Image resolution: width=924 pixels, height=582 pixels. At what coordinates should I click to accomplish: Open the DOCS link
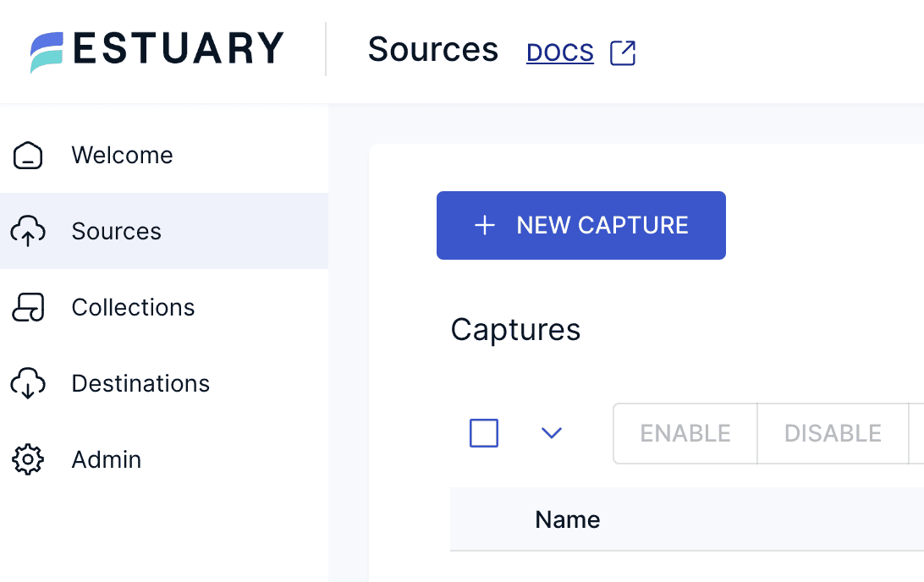(559, 52)
